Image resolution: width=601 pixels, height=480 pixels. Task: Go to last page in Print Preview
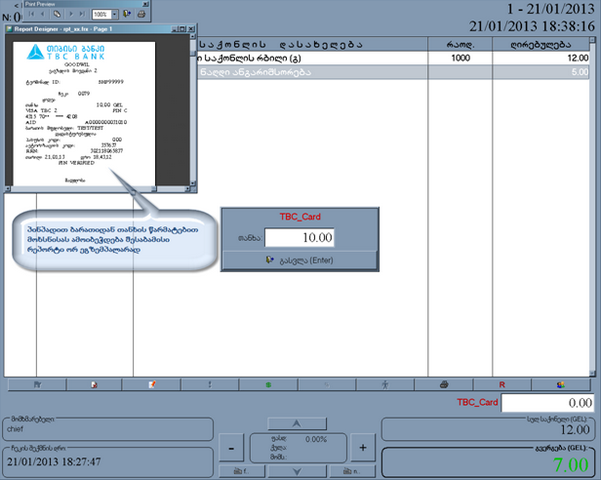coord(81,15)
